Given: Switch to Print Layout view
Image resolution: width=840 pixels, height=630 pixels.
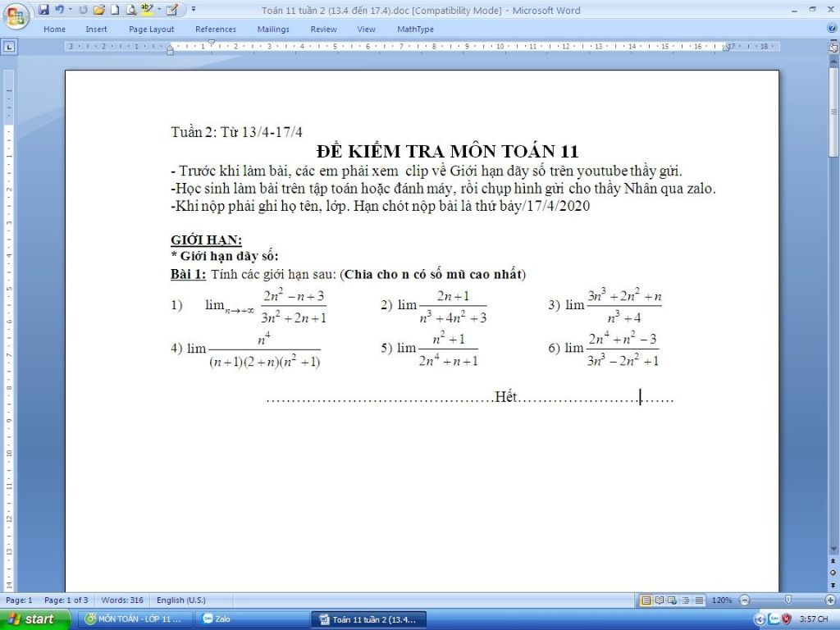Looking at the screenshot, I should [x=646, y=600].
